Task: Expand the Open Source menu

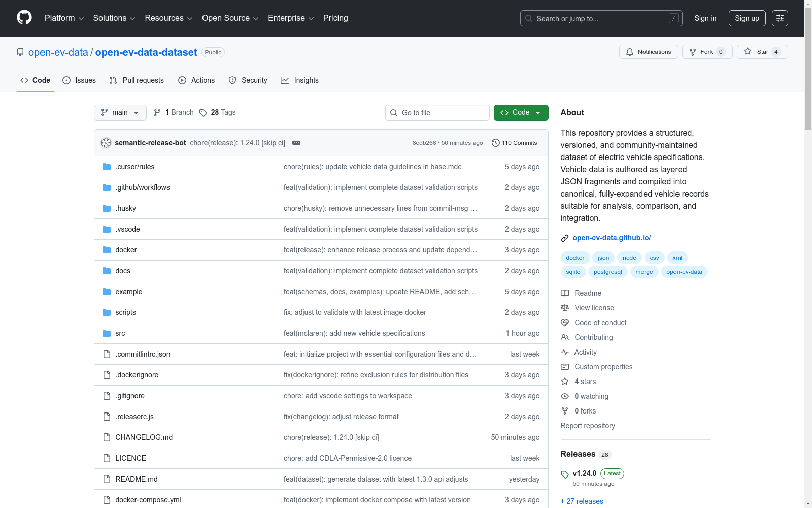Action: tap(230, 18)
